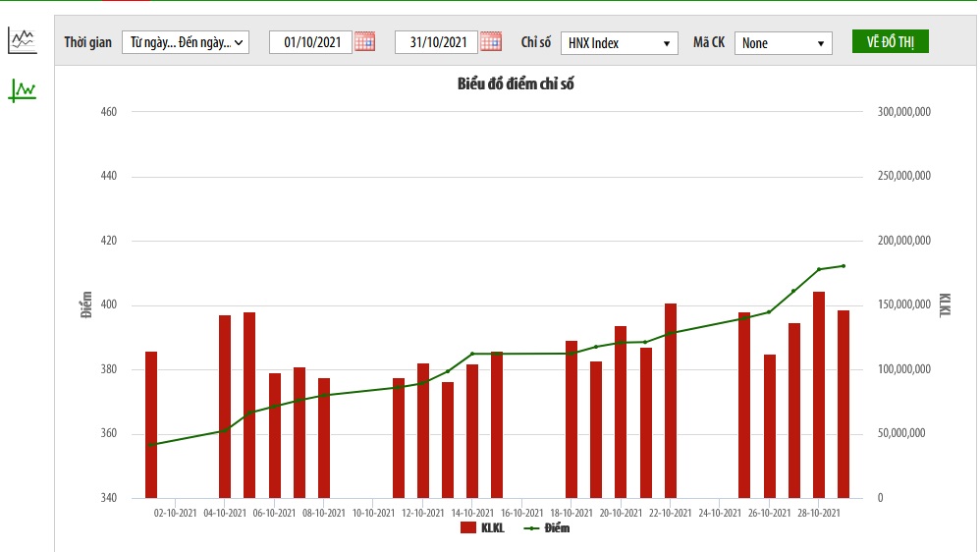Select the green line chart sidebar icon
This screenshot has height=552, width=980.
click(22, 90)
